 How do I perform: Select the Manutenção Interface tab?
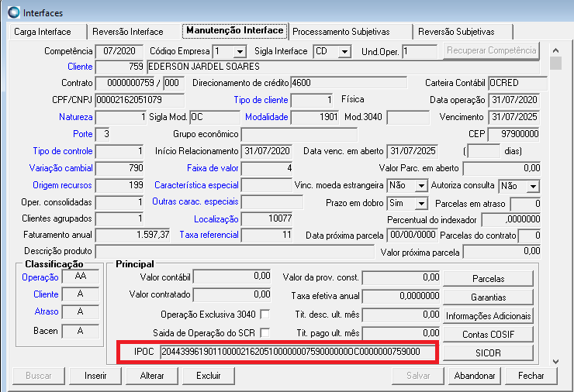coord(235,30)
